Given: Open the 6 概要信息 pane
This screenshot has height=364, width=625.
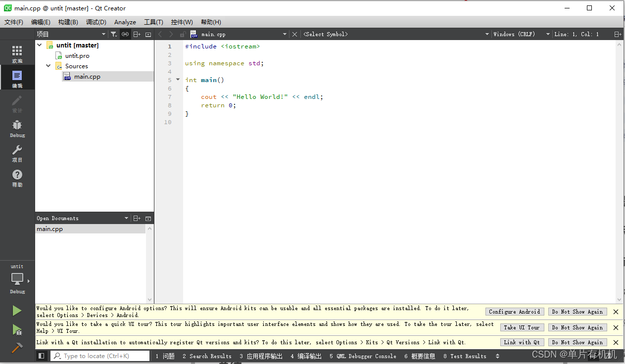Looking at the screenshot, I should click(420, 356).
